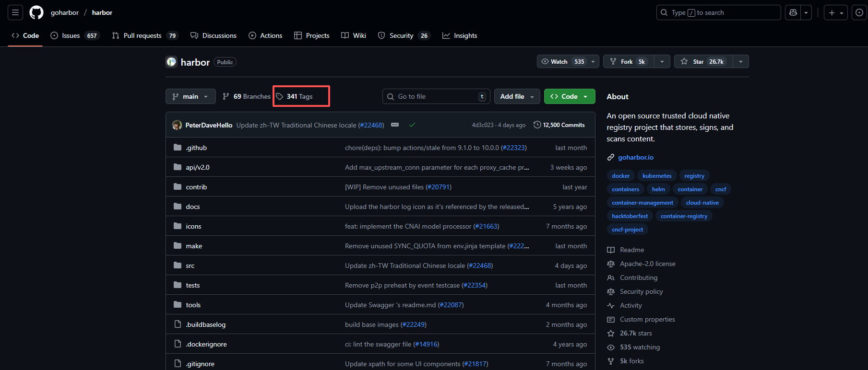Open the Insights tab
The image size is (868, 370).
460,35
